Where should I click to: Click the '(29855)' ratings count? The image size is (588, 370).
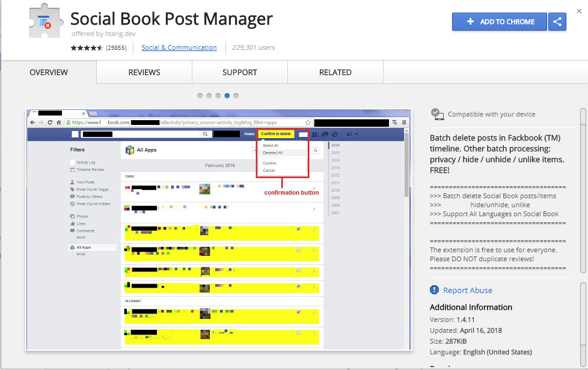pos(116,48)
